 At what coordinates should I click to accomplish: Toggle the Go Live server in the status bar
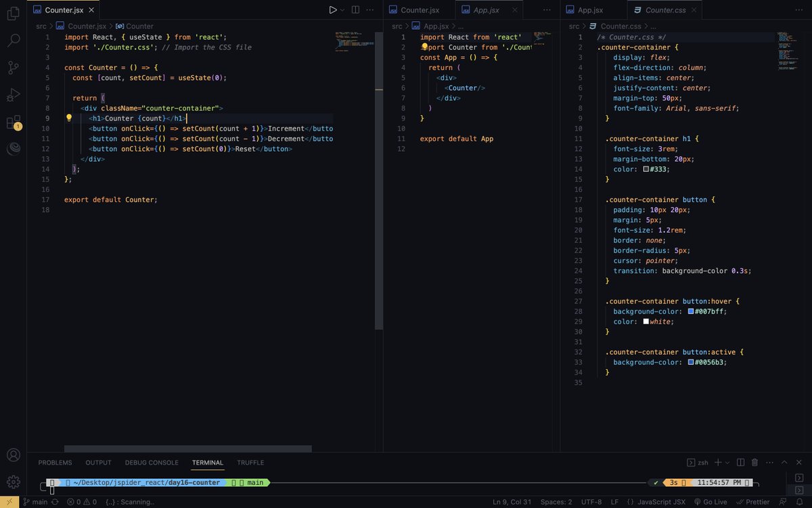(x=710, y=502)
